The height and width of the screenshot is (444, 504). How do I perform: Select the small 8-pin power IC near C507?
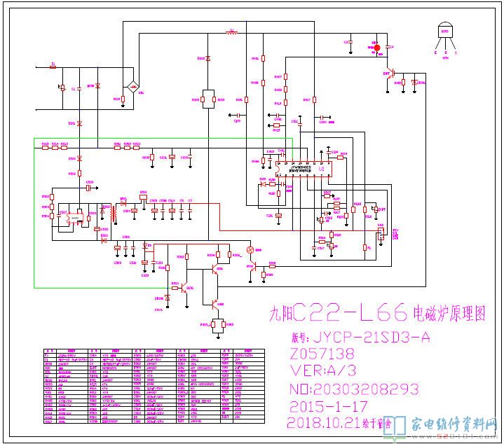tap(75, 218)
